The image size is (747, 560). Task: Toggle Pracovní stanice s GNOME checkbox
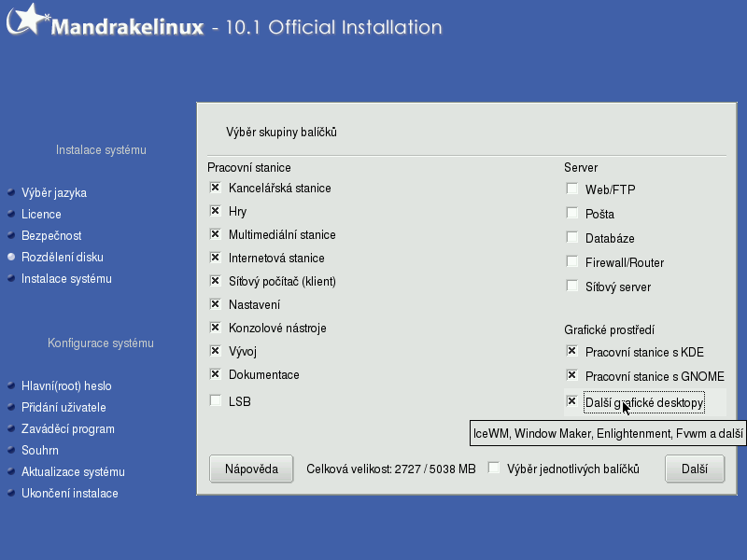(572, 376)
